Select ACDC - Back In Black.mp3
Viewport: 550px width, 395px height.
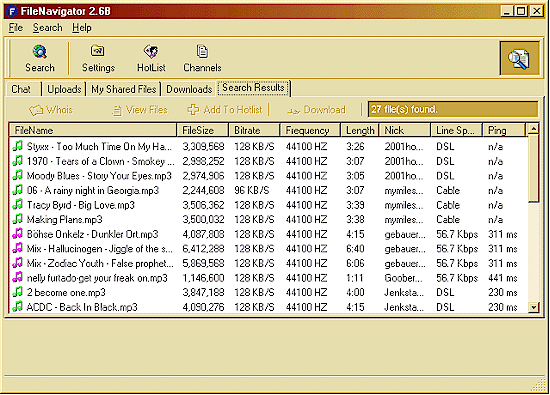pyautogui.click(x=82, y=307)
